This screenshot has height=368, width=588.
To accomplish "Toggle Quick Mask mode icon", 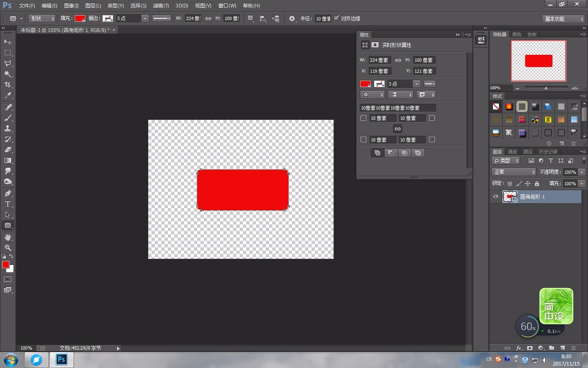I will coord(8,279).
